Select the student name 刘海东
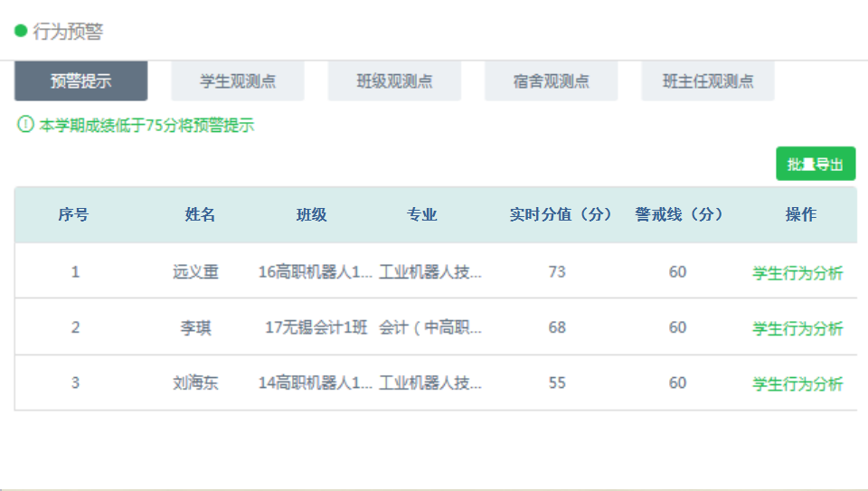The image size is (868, 491). pyautogui.click(x=196, y=383)
